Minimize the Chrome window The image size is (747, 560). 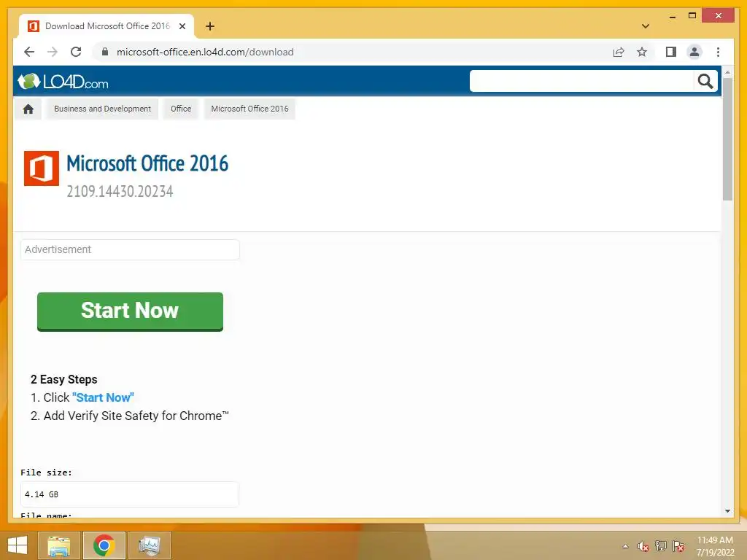672,16
